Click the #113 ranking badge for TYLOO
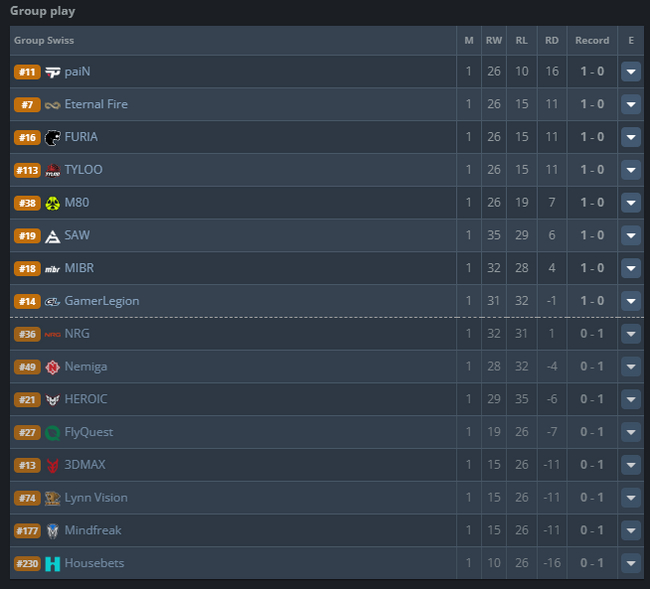Viewport: 650px width, 589px height. pos(27,170)
